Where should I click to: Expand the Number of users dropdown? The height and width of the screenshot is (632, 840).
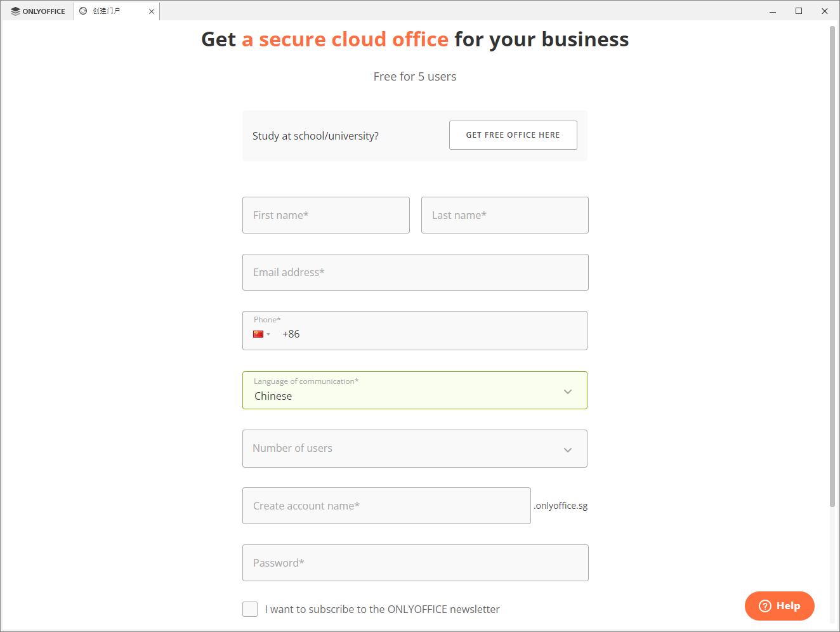pyautogui.click(x=415, y=449)
